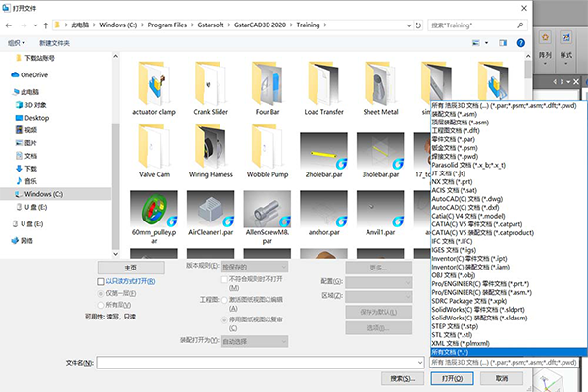Screen dimensions: 588x392
Task: Open 图片 folder in the sidebar
Action: [26, 143]
